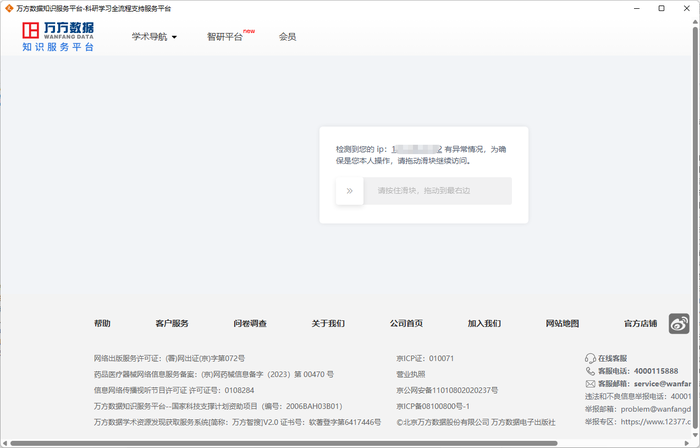
Task: Click the Wanfang Data logo
Action: pyautogui.click(x=58, y=36)
